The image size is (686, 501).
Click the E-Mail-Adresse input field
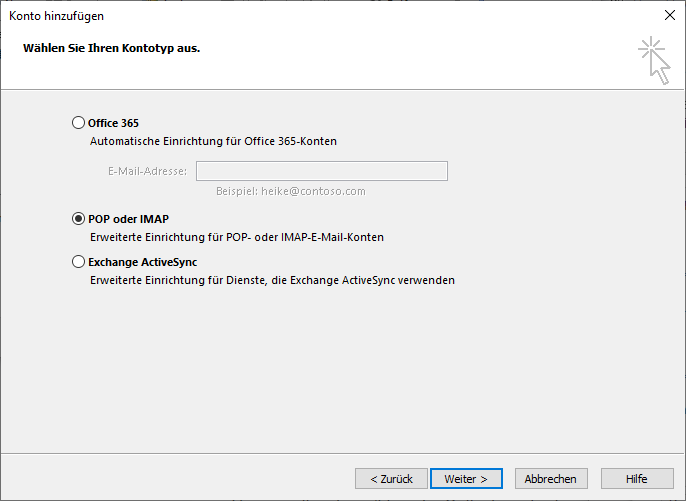tap(321, 171)
